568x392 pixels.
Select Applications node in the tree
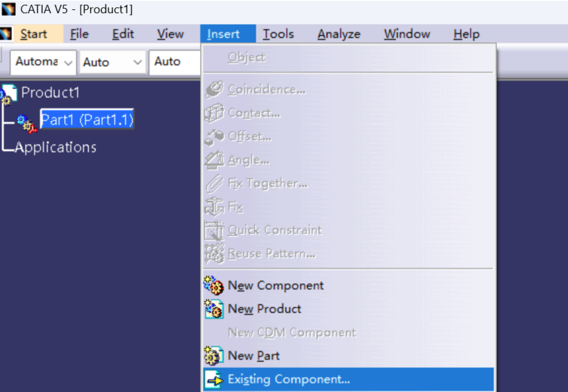pos(56,147)
